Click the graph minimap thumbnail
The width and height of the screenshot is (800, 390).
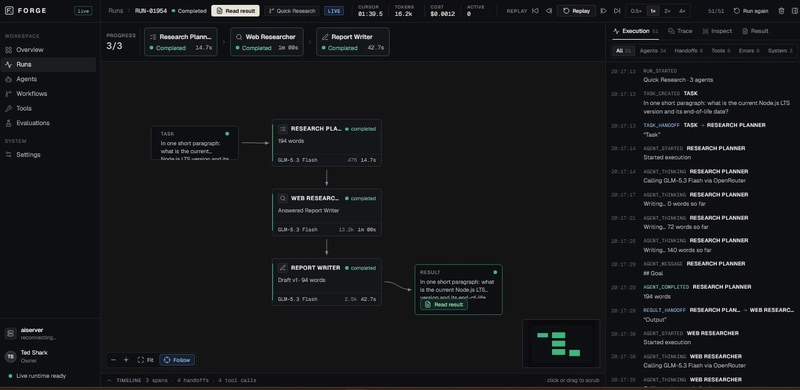pyautogui.click(x=561, y=344)
